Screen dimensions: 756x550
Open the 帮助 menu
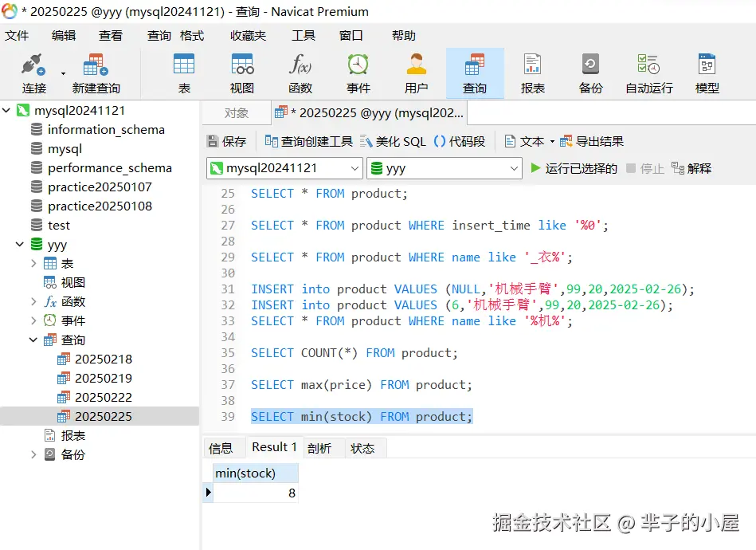pos(404,36)
